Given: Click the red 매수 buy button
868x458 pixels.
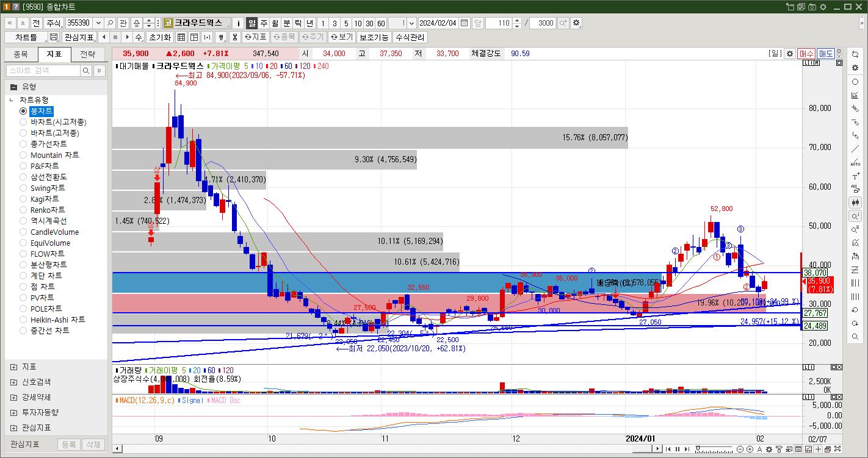Looking at the screenshot, I should (806, 54).
